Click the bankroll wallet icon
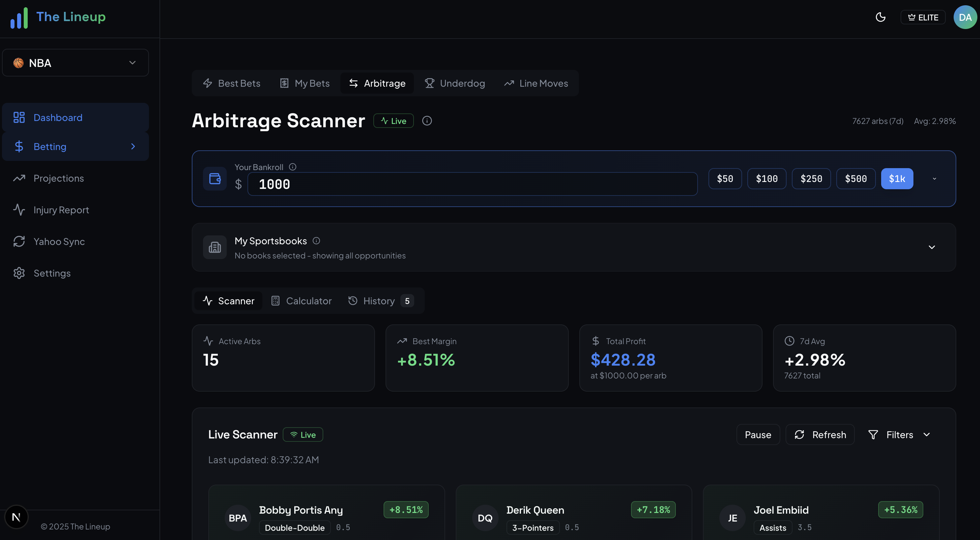The width and height of the screenshot is (980, 540). 215,178
